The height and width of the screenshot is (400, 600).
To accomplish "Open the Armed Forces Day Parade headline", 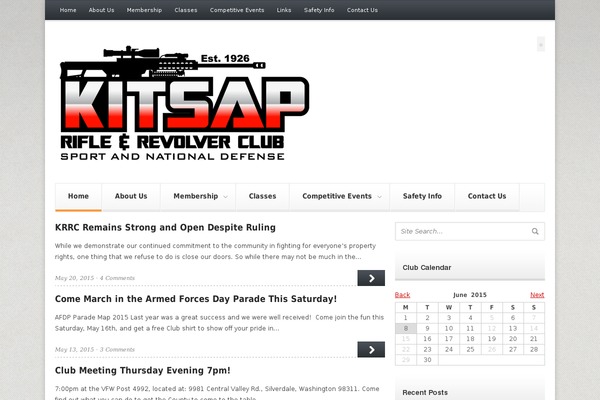I will [x=196, y=299].
